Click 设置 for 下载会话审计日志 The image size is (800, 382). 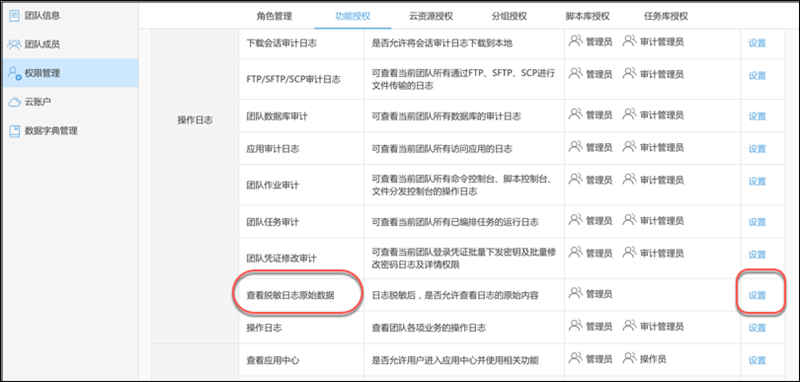tap(757, 43)
